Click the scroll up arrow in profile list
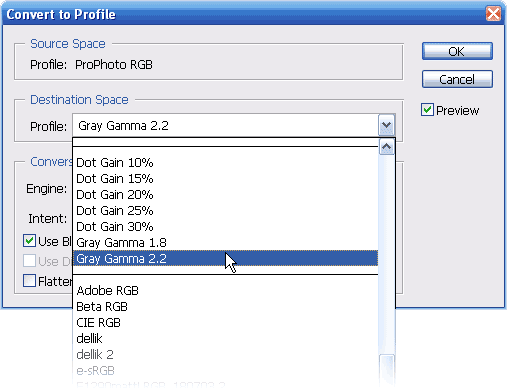 386,147
